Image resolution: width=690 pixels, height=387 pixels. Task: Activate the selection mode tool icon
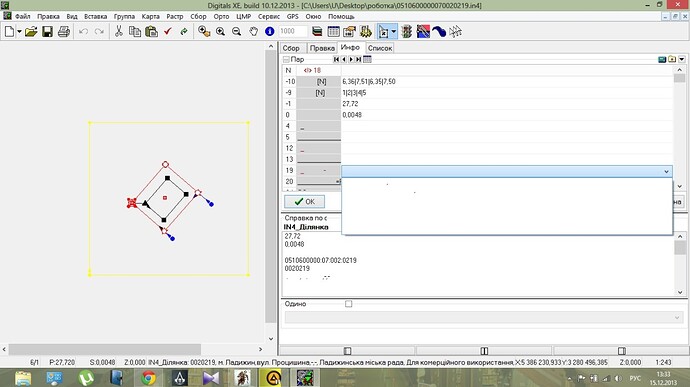[384, 32]
